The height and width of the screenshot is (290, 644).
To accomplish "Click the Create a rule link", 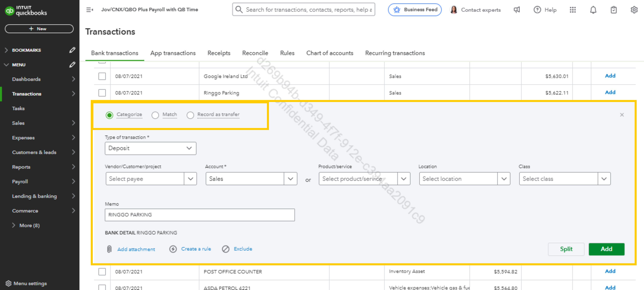I will tap(196, 249).
